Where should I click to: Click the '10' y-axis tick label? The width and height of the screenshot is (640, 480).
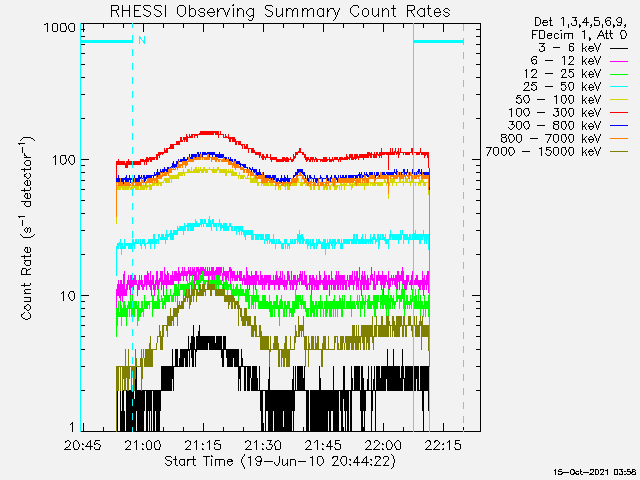point(68,296)
